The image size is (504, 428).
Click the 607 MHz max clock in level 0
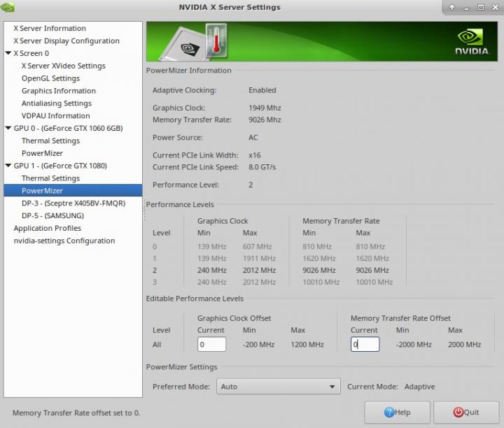coord(257,247)
